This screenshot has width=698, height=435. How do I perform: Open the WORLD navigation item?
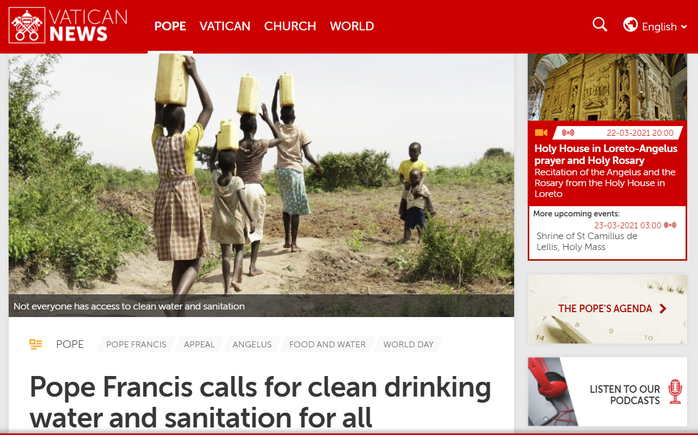coord(352,26)
